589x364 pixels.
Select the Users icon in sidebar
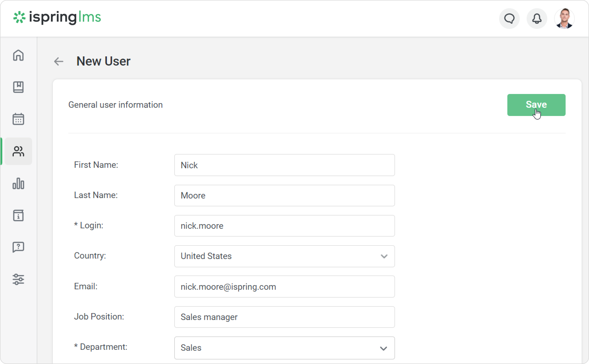coord(18,151)
